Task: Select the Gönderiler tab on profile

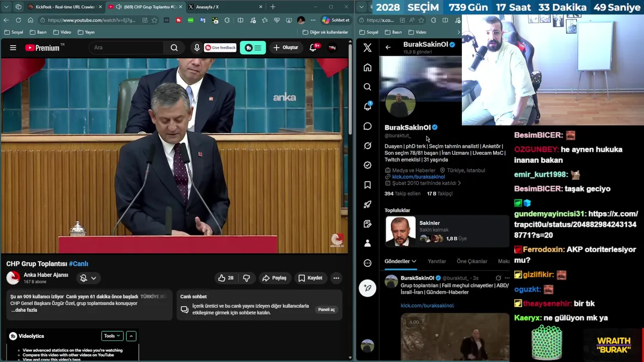Action: click(x=400, y=261)
